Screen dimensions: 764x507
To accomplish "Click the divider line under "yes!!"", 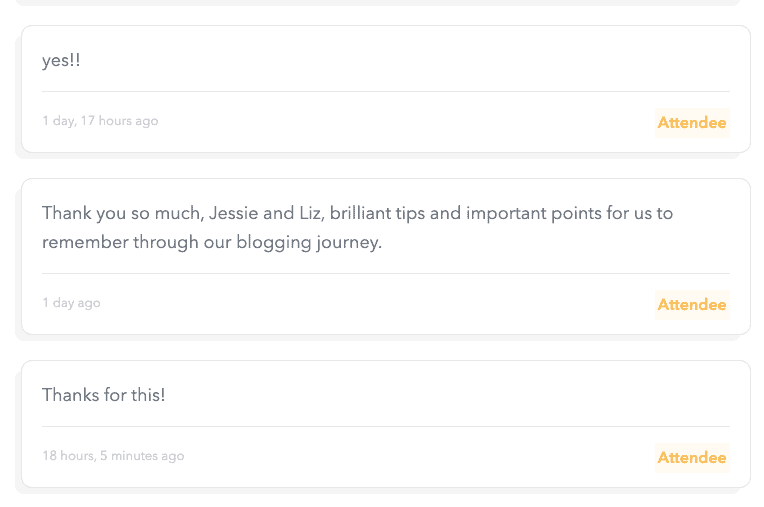I will [385, 92].
